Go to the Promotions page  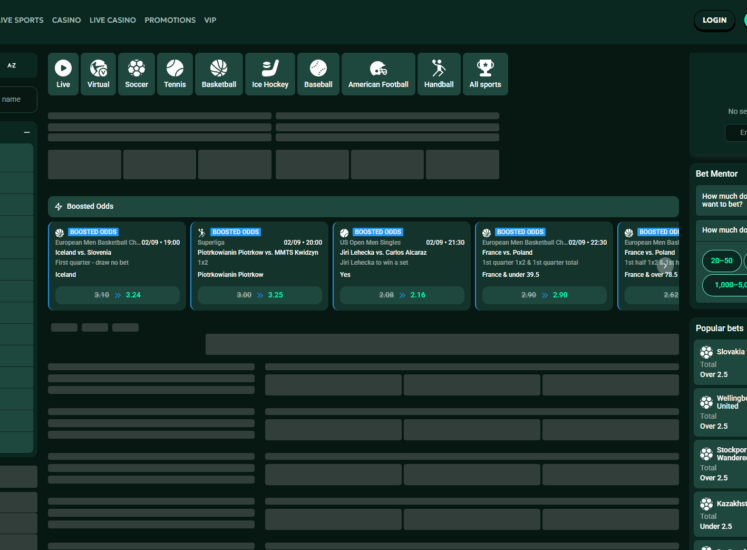[170, 20]
